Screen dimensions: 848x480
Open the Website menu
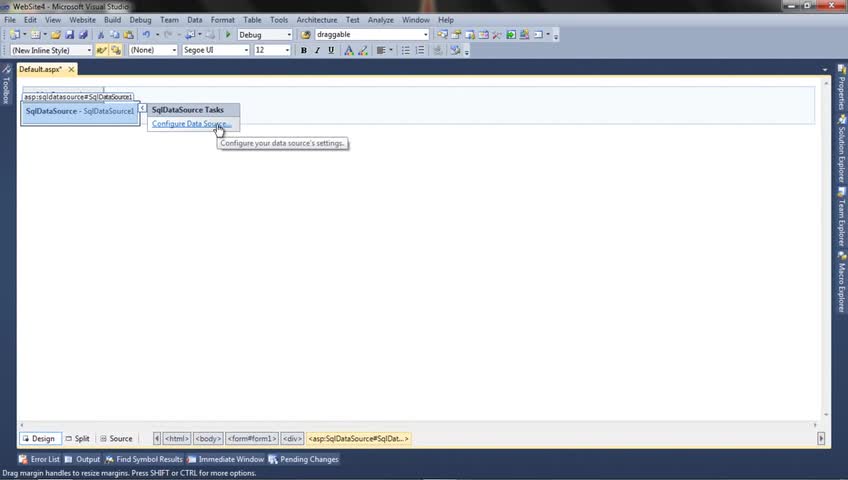tap(82, 20)
